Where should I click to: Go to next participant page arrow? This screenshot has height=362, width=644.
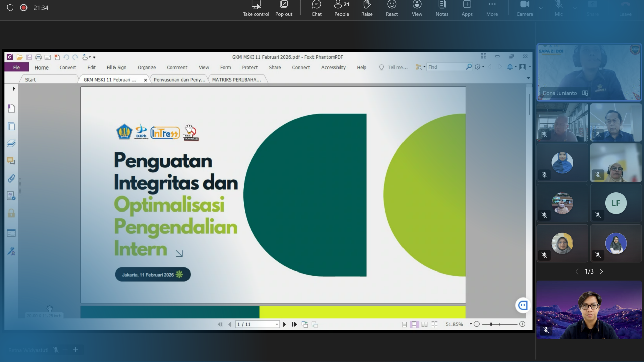601,271
